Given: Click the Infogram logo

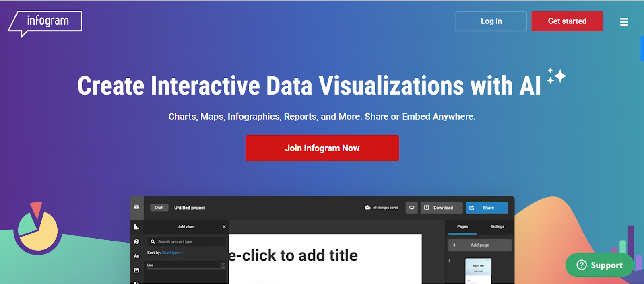Looking at the screenshot, I should click(x=45, y=24).
